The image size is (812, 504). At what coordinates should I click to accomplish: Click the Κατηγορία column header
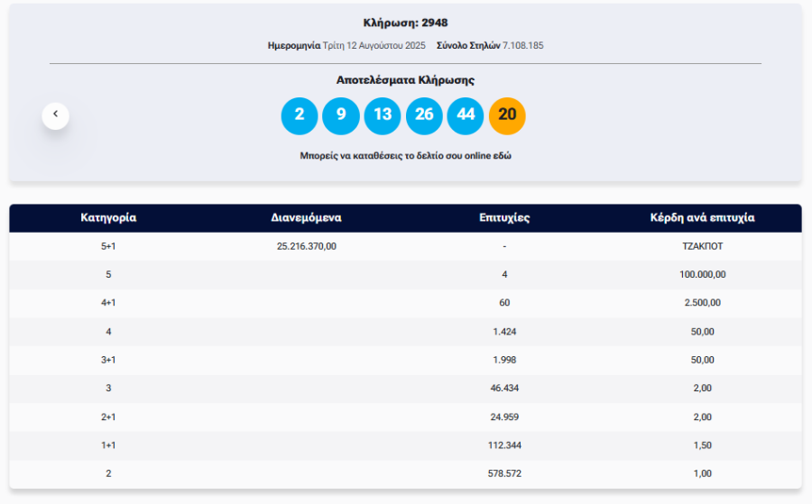[108, 218]
